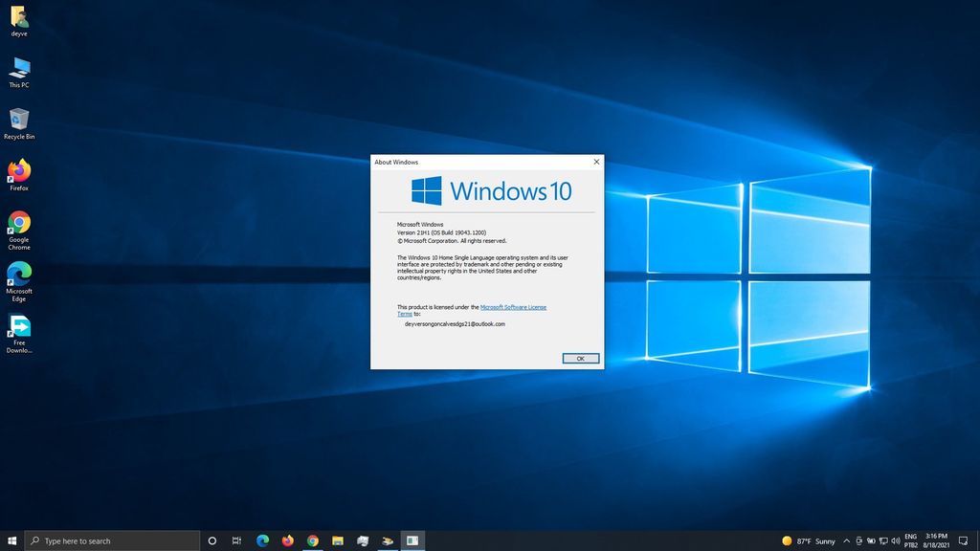Select the This PC desktop icon
Viewport: 980px width, 551px height.
(19, 73)
